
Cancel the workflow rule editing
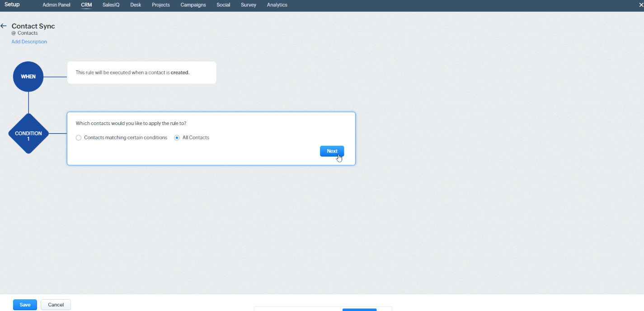(56, 305)
